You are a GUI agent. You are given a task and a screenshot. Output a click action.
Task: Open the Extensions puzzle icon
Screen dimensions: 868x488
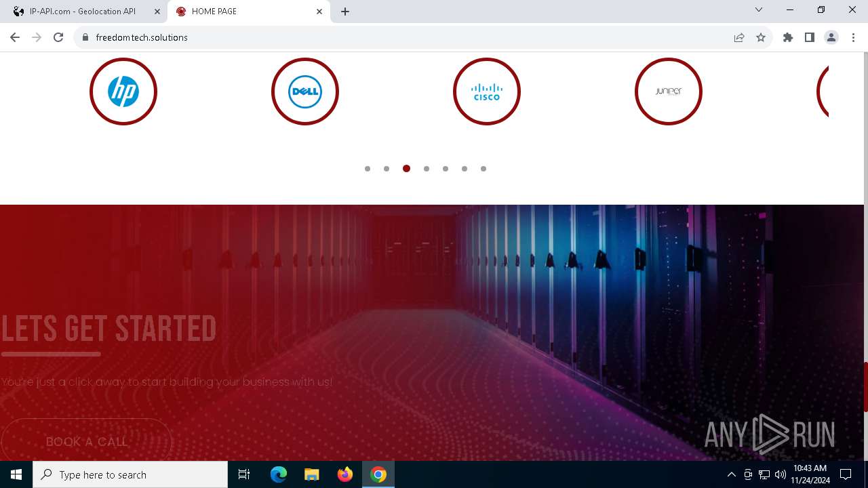[x=788, y=37]
